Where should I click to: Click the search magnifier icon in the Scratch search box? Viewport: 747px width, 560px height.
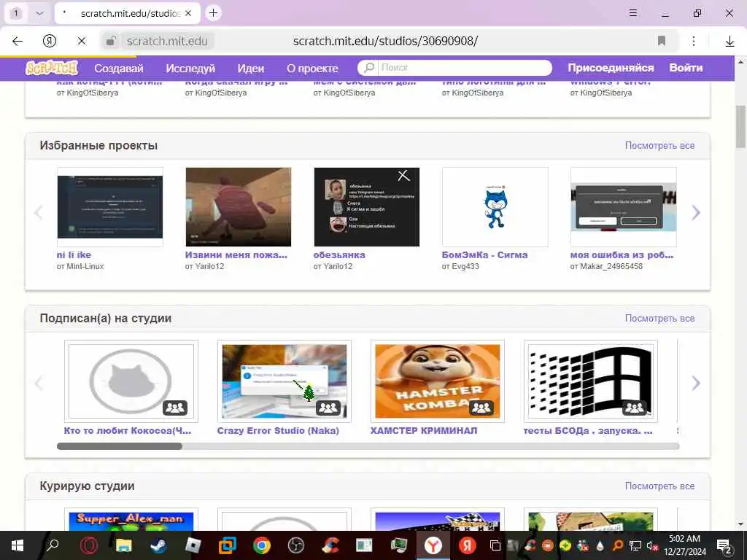pos(368,68)
